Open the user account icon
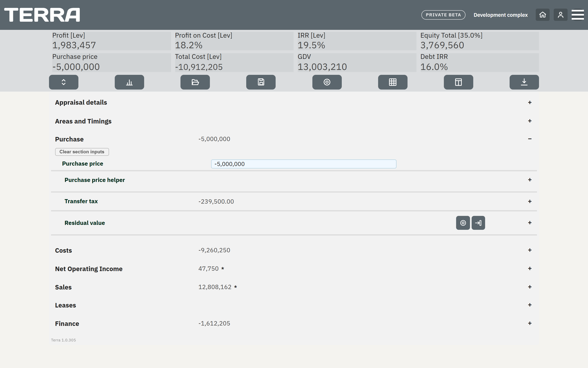Screen dimensions: 588x368 561,15
